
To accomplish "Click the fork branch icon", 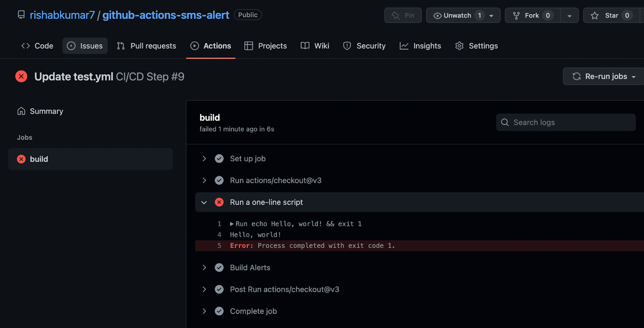I will point(516,15).
